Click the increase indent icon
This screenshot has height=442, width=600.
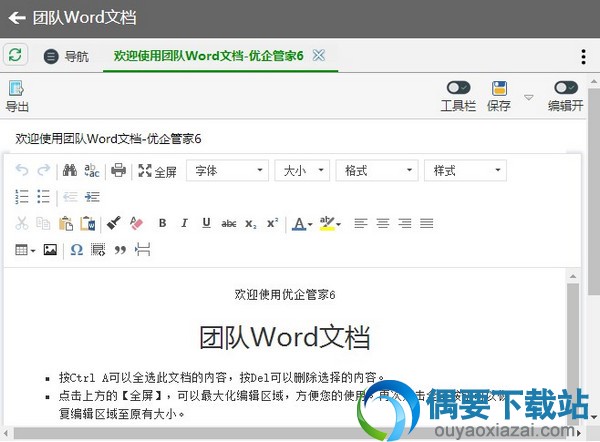(x=92, y=197)
